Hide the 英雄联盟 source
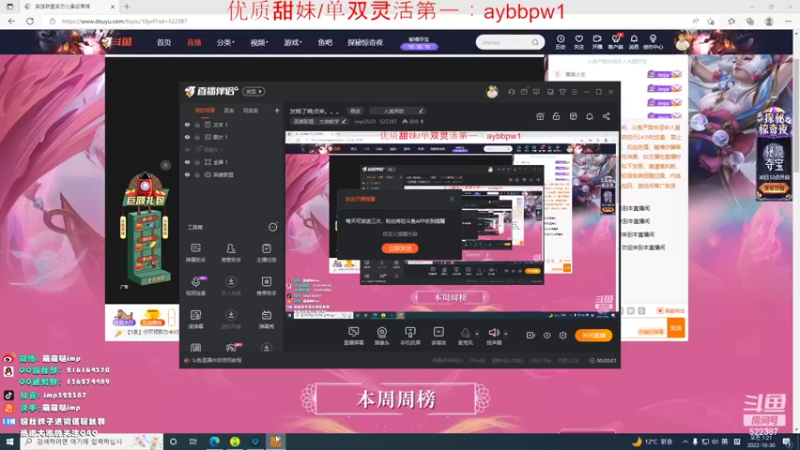The width and height of the screenshot is (800, 450). [187, 174]
